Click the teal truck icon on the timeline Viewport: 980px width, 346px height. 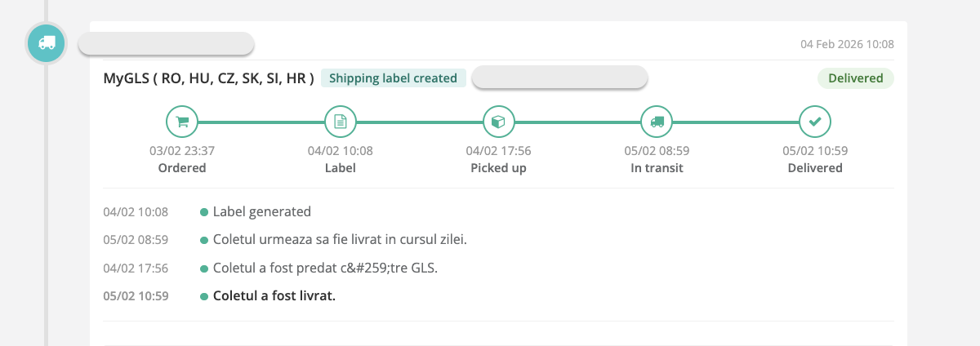tap(47, 42)
